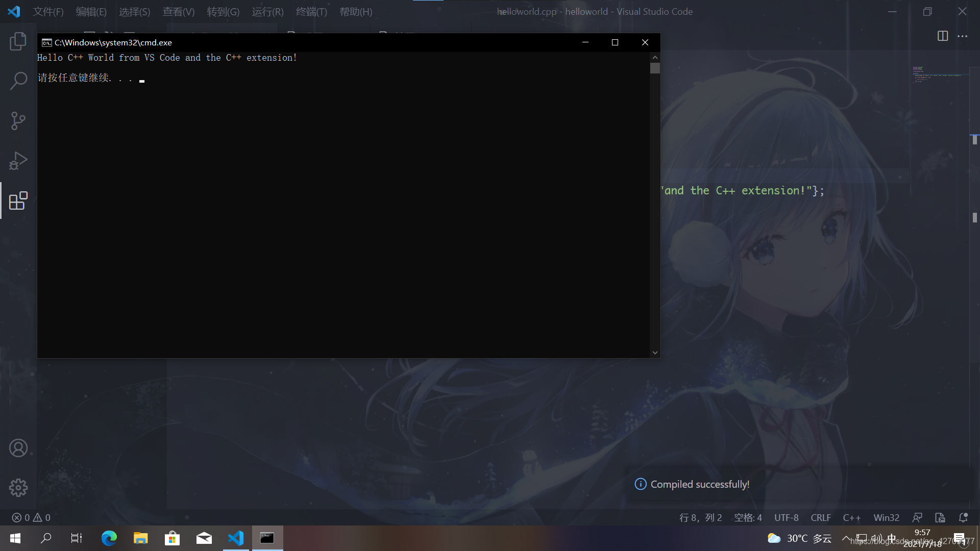This screenshot has width=980, height=551.
Task: Click the split editor icon
Action: tap(942, 36)
